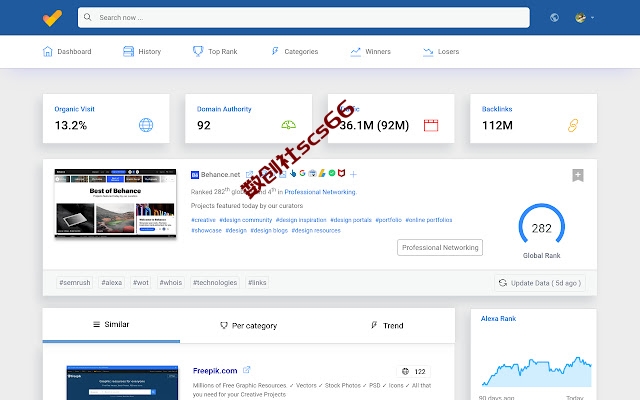Open the Top Rank nav item
Screen dimensions: 640x400
(x=215, y=51)
